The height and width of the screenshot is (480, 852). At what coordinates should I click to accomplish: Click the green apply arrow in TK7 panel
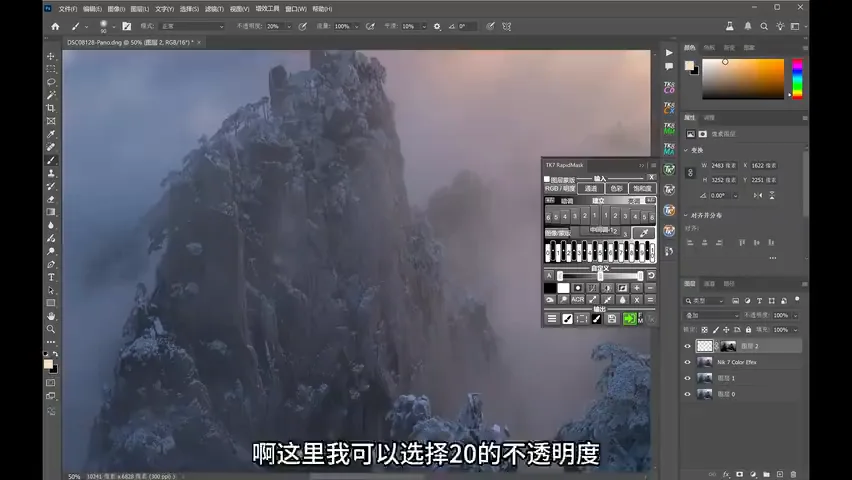point(629,319)
